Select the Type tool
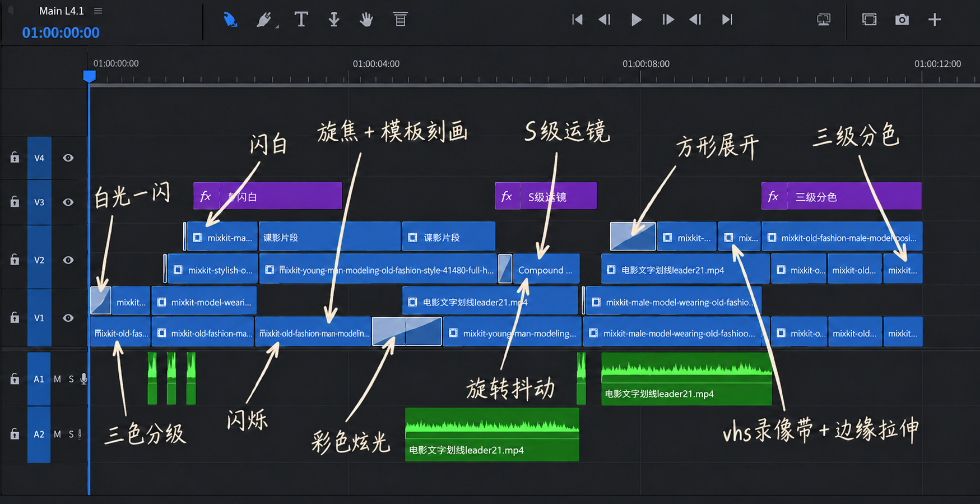Image resolution: width=980 pixels, height=504 pixels. click(x=301, y=20)
